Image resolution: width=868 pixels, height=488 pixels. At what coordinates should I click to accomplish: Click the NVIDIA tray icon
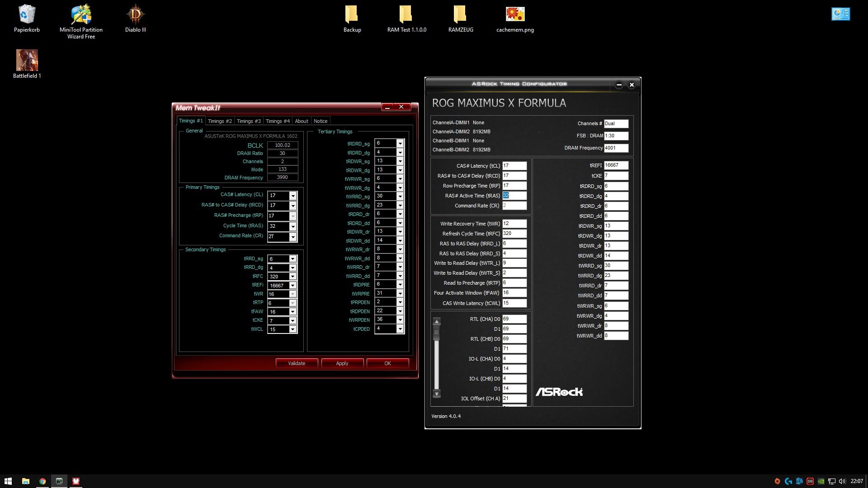(x=821, y=481)
